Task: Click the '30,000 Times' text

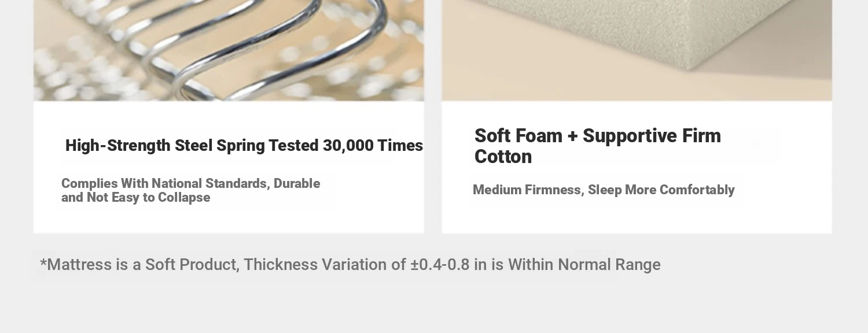Action: coord(373,146)
